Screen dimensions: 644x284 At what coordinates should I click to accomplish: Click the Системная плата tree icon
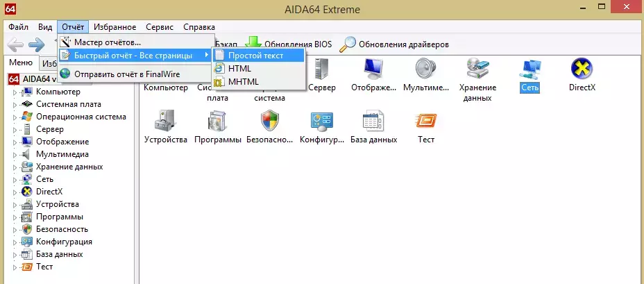26,104
